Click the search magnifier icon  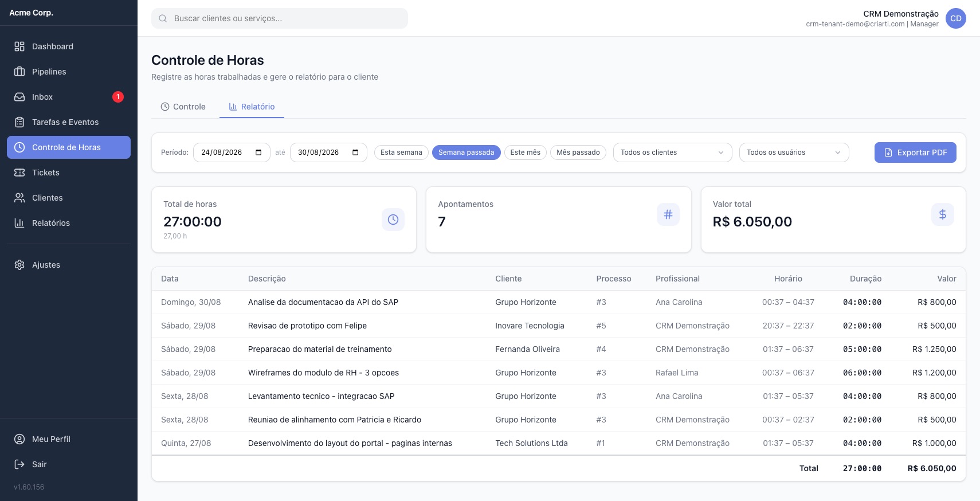(163, 18)
